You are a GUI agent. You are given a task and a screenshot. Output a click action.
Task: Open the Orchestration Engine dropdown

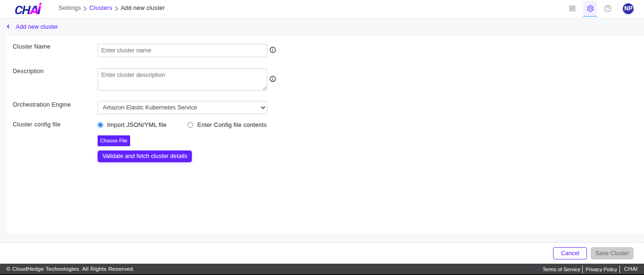(x=182, y=107)
